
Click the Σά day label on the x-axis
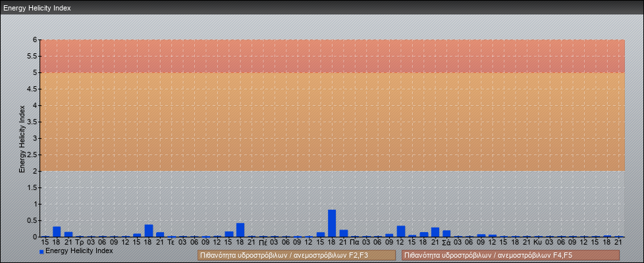click(x=446, y=243)
